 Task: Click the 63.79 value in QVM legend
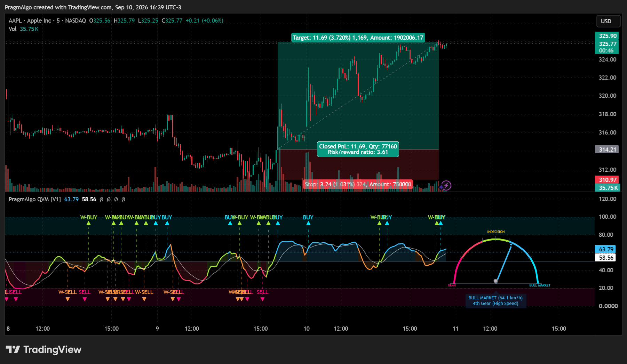71,199
